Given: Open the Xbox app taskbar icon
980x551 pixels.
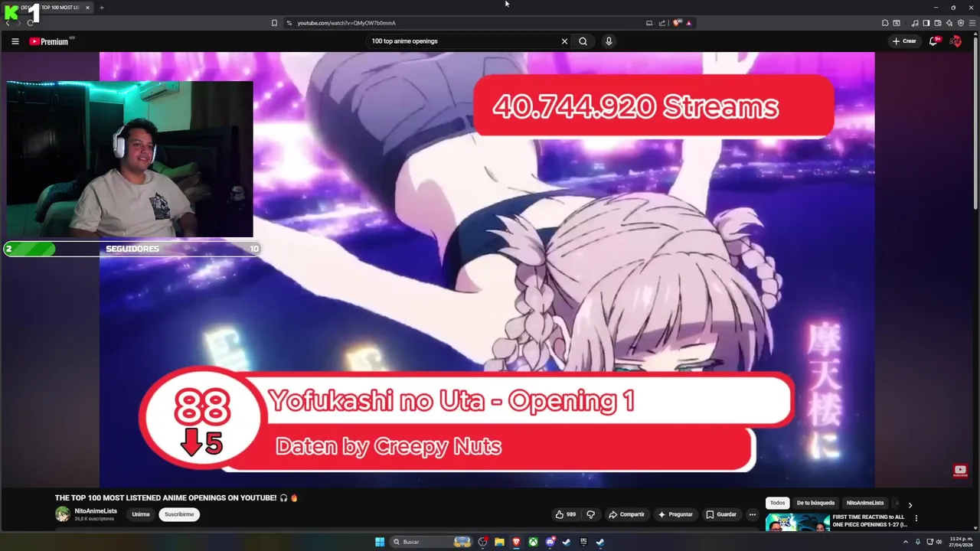Looking at the screenshot, I should 533,542.
